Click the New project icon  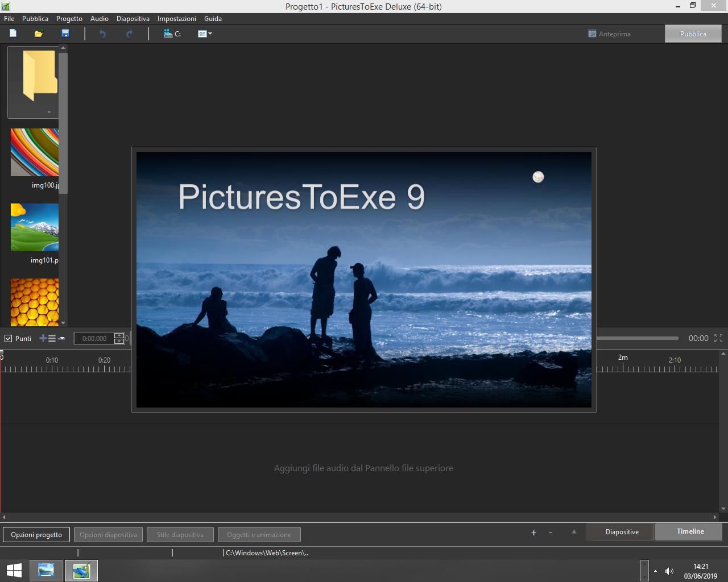tap(13, 34)
